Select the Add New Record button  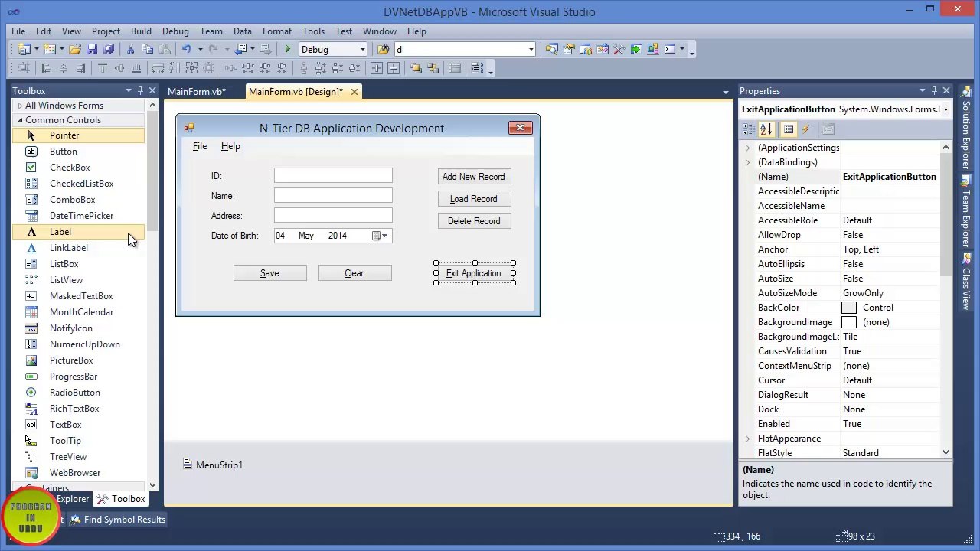point(474,177)
